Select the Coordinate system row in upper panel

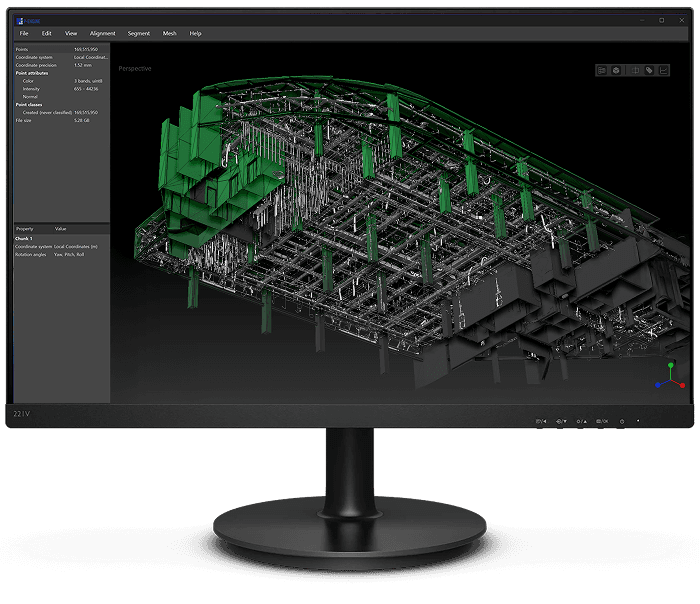[62, 57]
